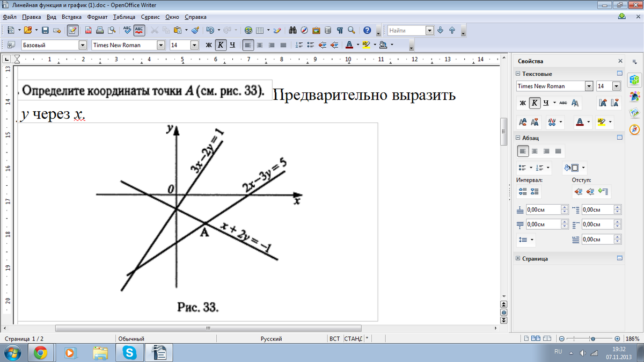Click the Save document icon

pos(46,30)
